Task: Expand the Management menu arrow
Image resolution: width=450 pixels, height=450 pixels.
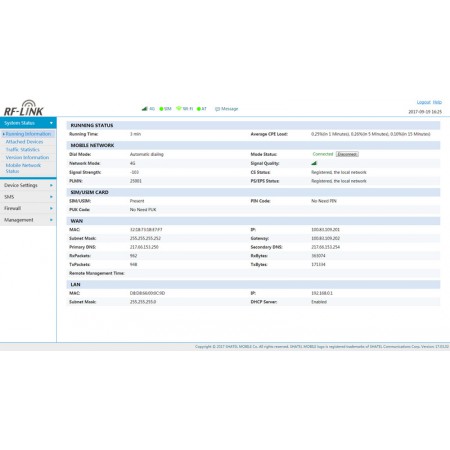Action: click(x=51, y=220)
